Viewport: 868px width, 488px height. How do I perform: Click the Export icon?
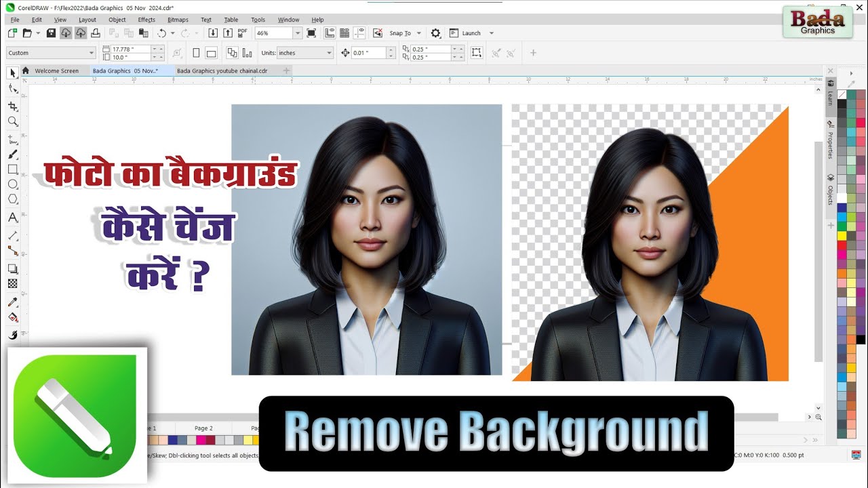click(x=227, y=33)
